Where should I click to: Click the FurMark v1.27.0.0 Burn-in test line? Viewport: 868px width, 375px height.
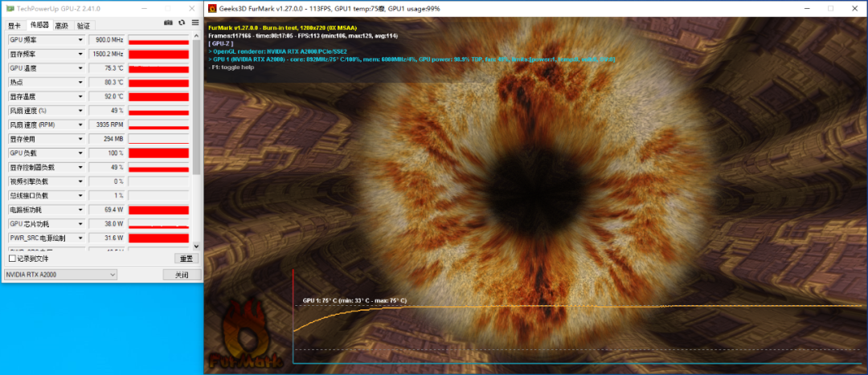click(282, 27)
